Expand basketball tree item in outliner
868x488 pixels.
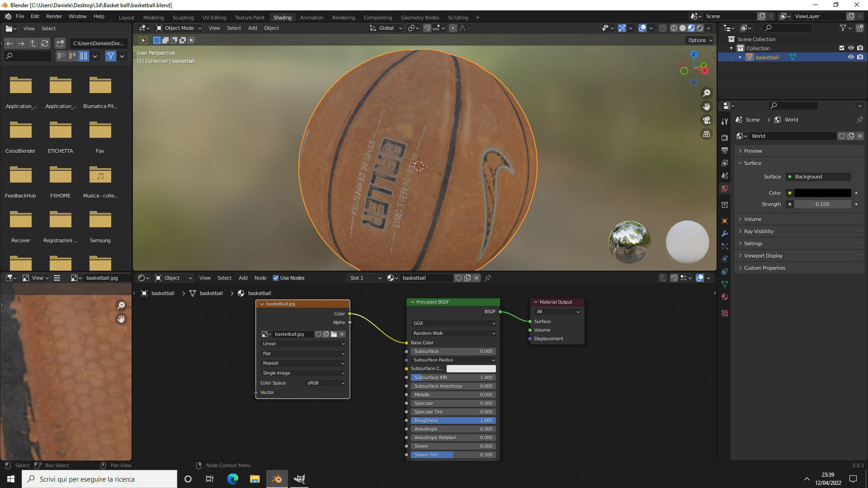(740, 57)
